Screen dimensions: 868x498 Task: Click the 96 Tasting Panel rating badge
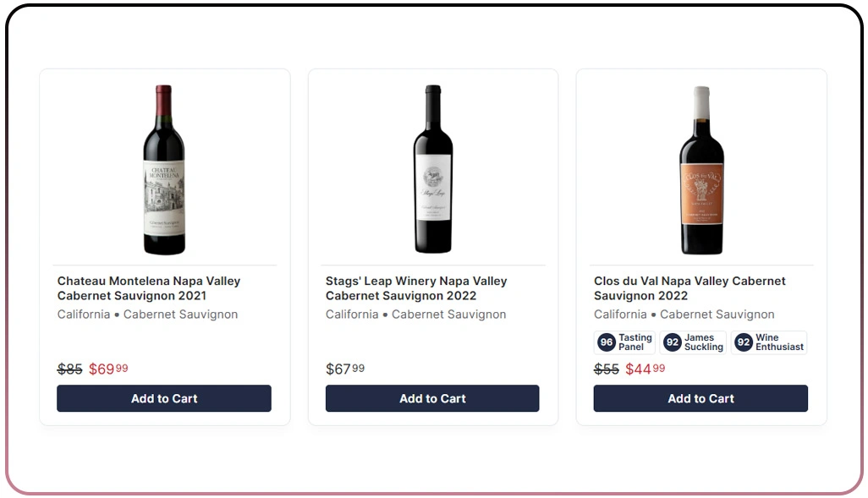[624, 342]
